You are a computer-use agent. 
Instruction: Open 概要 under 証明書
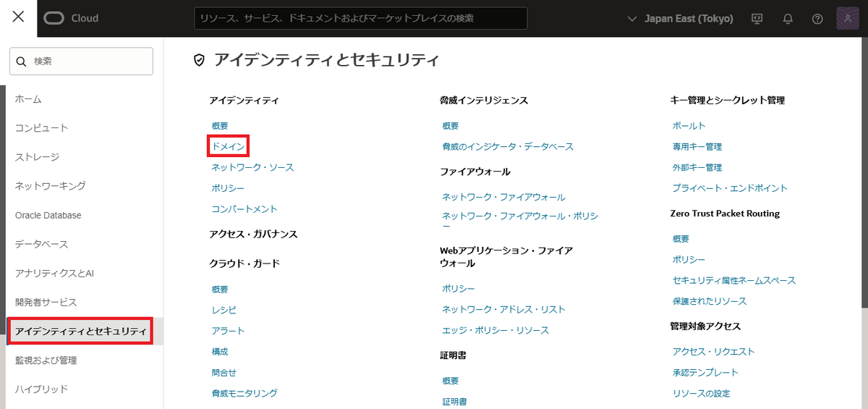tap(451, 381)
